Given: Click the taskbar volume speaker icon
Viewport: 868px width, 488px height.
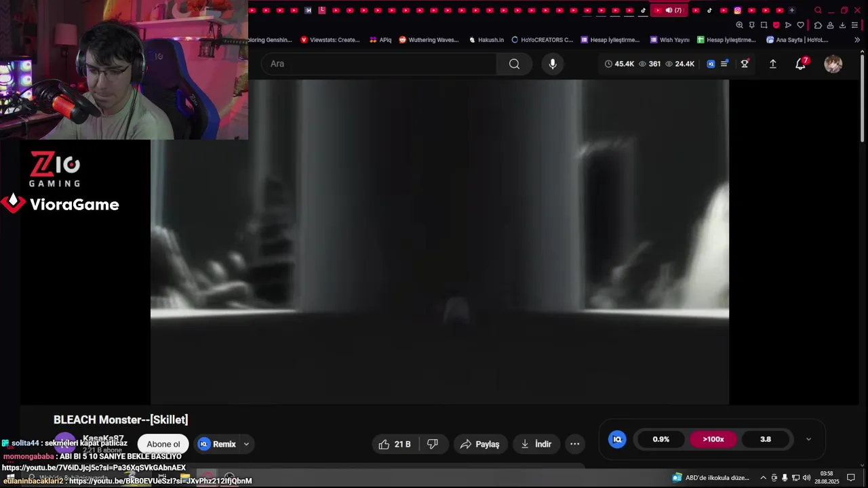Looking at the screenshot, I should click(806, 478).
